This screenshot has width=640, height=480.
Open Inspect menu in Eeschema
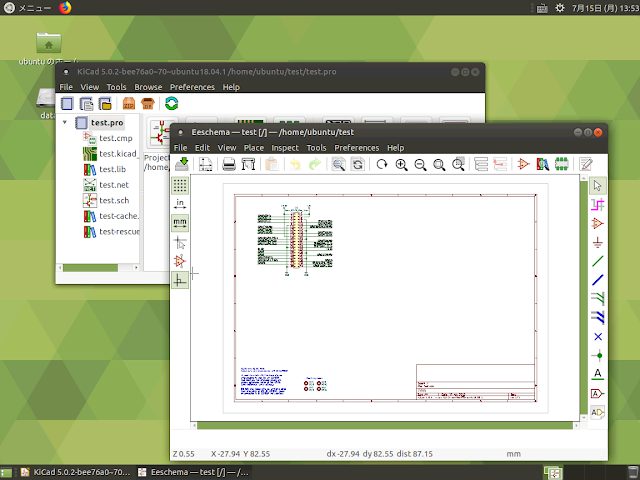click(x=285, y=148)
